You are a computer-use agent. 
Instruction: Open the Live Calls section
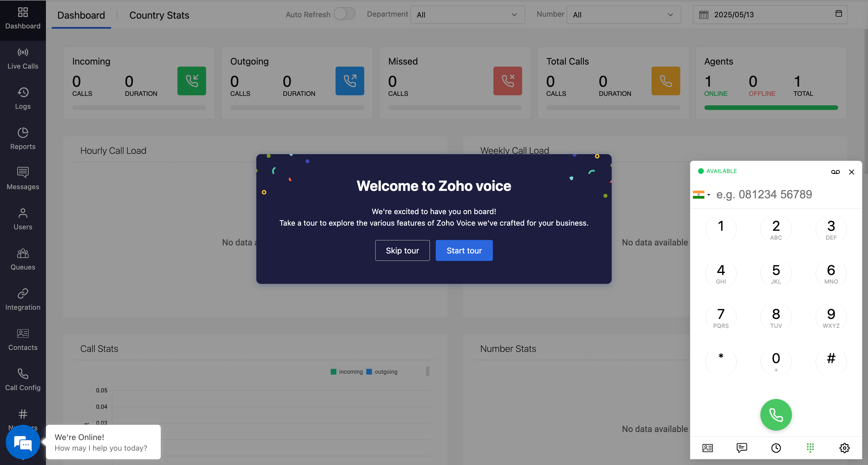coord(23,58)
